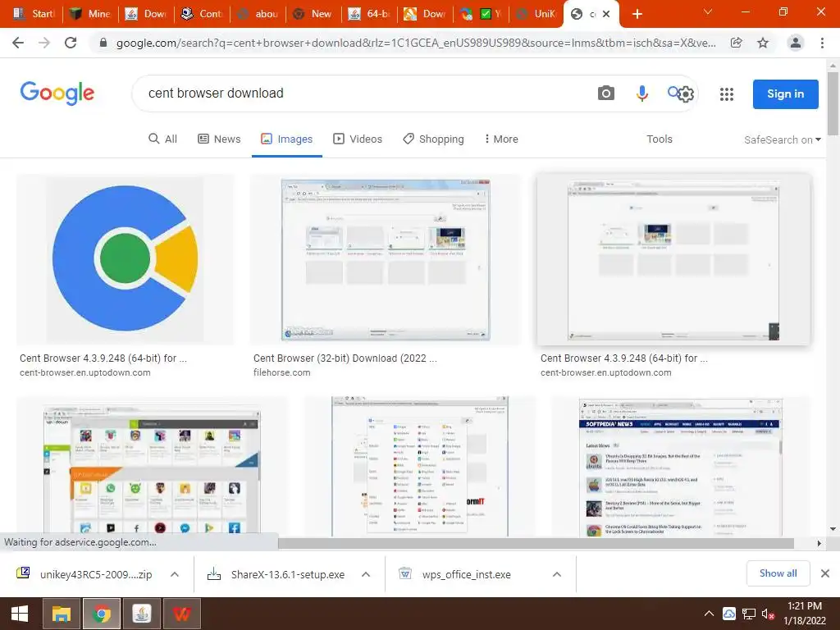Screen dimensions: 840x630
Task: Switch to Shopping results
Action: tap(433, 139)
